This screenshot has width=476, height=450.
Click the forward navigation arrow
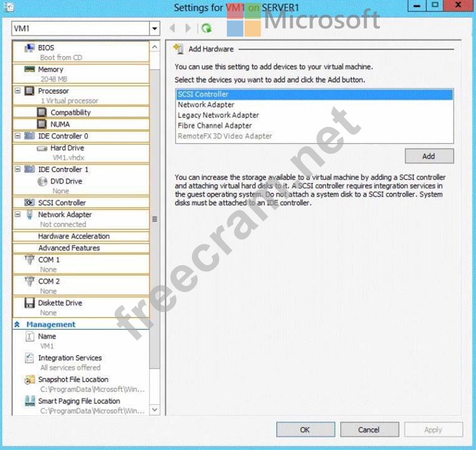click(x=188, y=28)
